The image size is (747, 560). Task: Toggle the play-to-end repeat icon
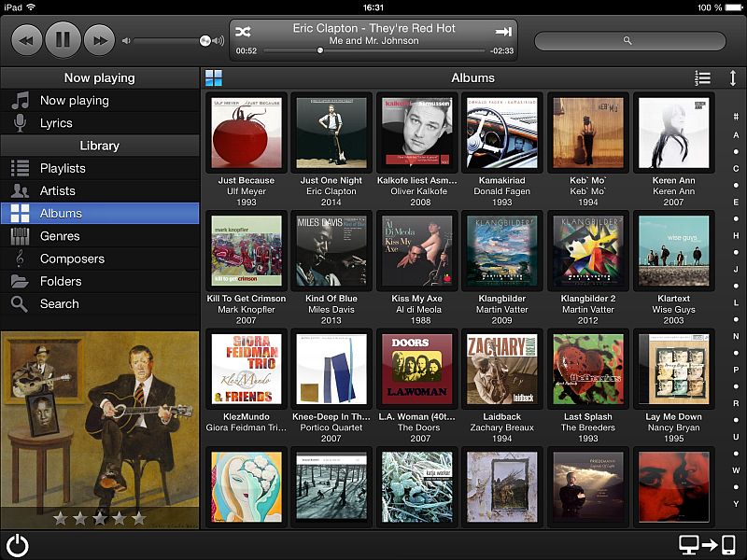click(x=503, y=32)
